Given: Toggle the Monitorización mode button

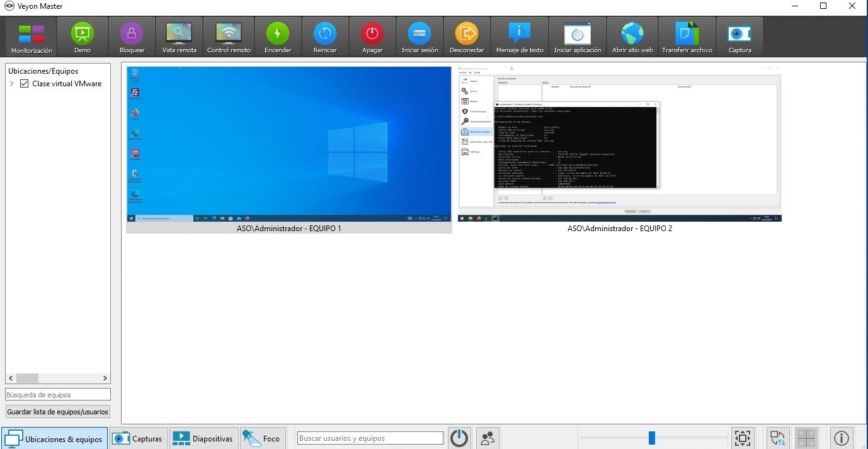Looking at the screenshot, I should (31, 37).
